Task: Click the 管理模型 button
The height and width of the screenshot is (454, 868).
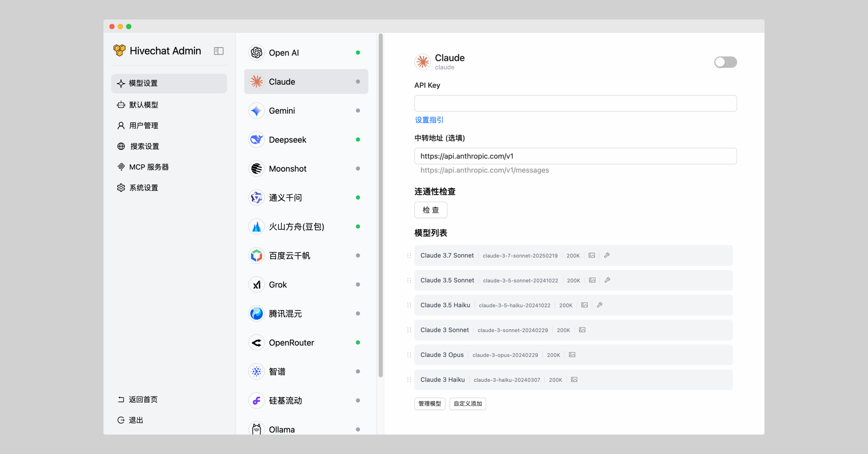Action: pyautogui.click(x=430, y=404)
